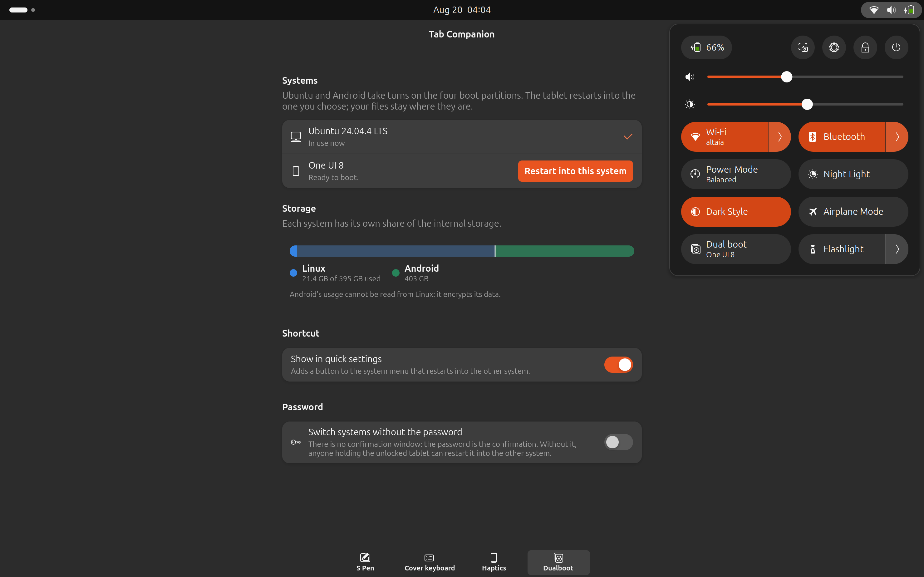
Task: Click the lock screen padlock icon
Action: pyautogui.click(x=865, y=47)
